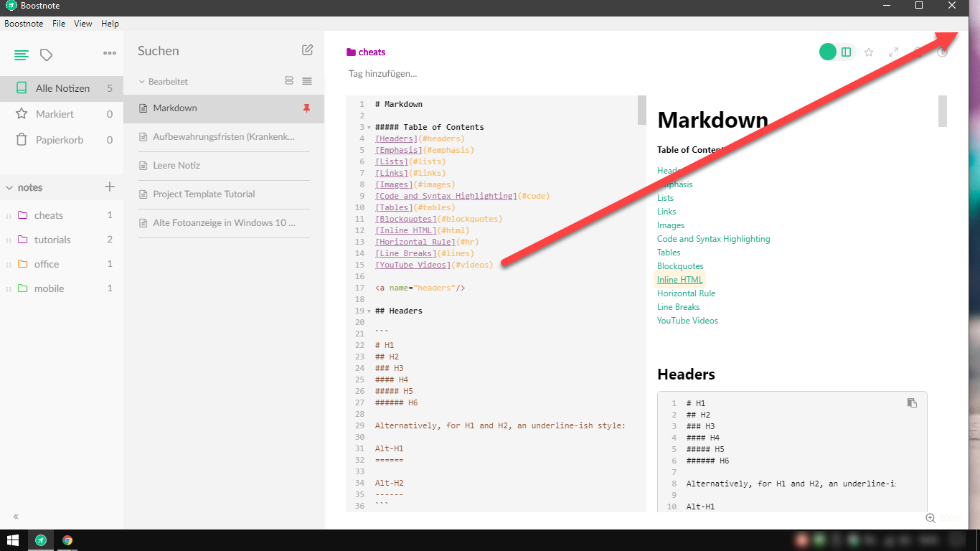The image size is (980, 551).
Task: Open the sidebar options via ellipsis icon
Action: 109,52
